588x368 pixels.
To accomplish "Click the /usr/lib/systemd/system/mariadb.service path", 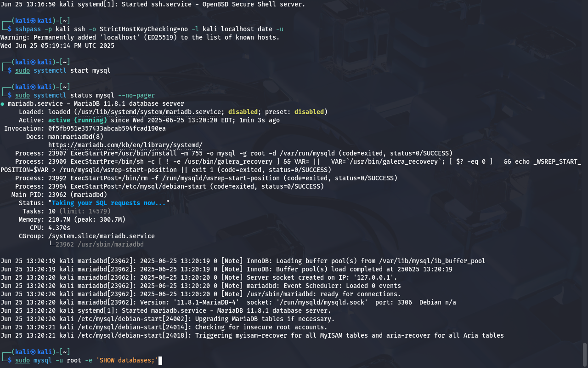I will pos(149,112).
